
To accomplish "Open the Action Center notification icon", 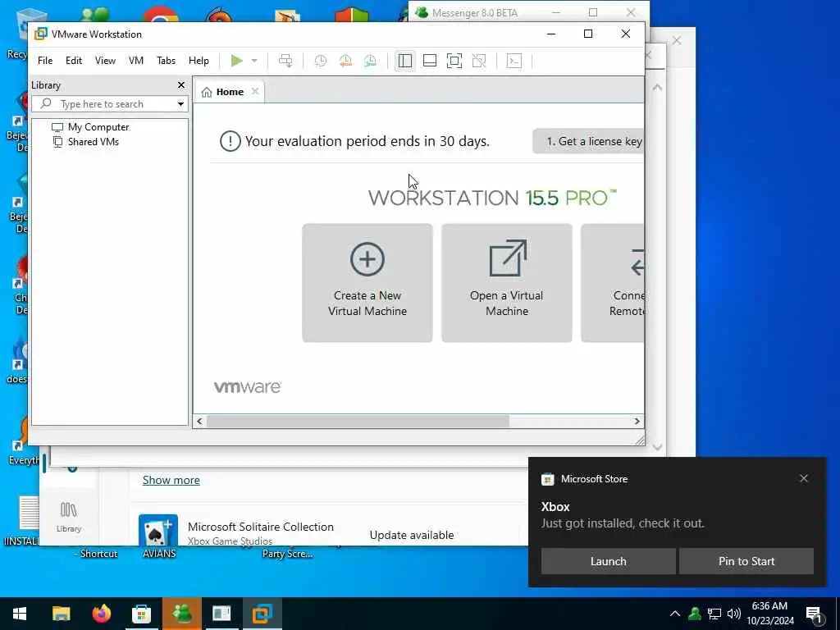I will 815,614.
